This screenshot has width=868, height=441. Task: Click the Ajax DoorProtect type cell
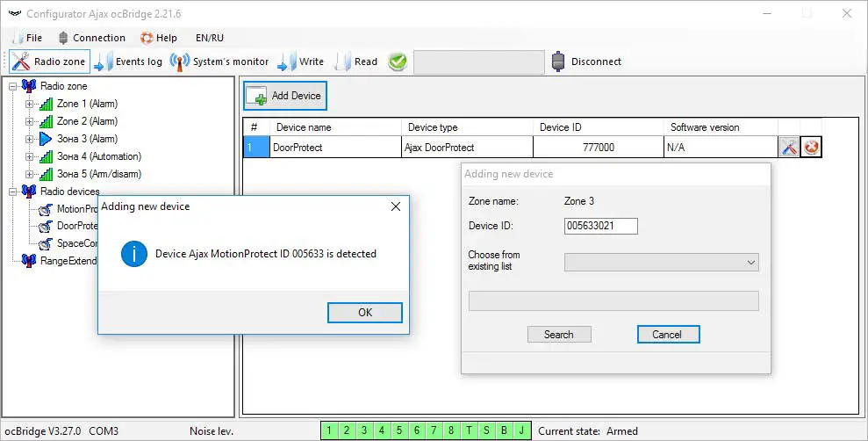(467, 148)
